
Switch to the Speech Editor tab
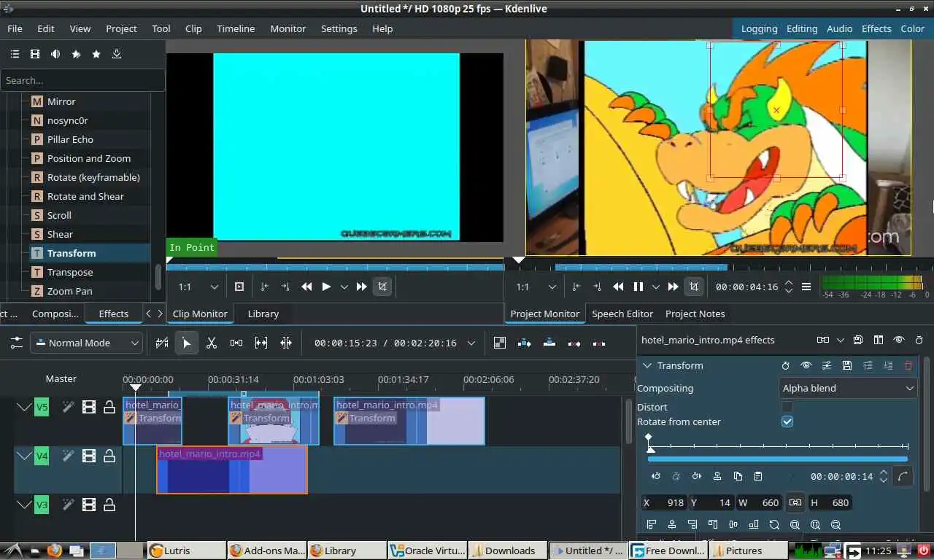622,314
